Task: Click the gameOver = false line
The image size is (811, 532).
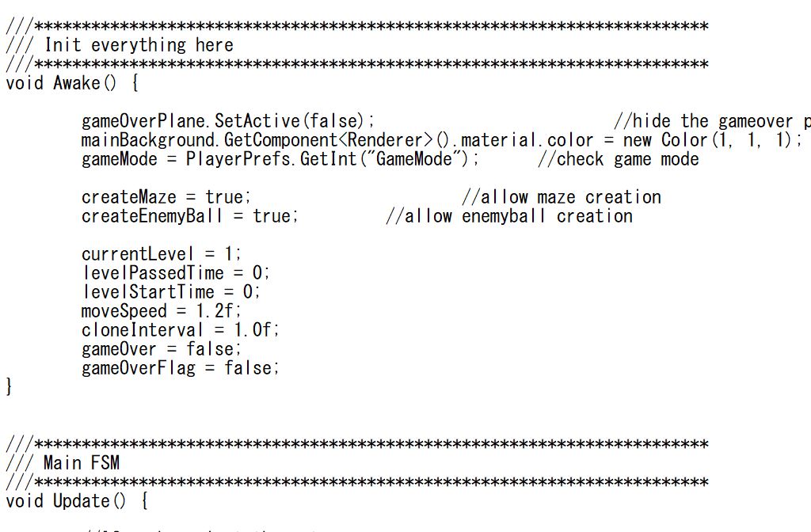Action: tap(162, 349)
